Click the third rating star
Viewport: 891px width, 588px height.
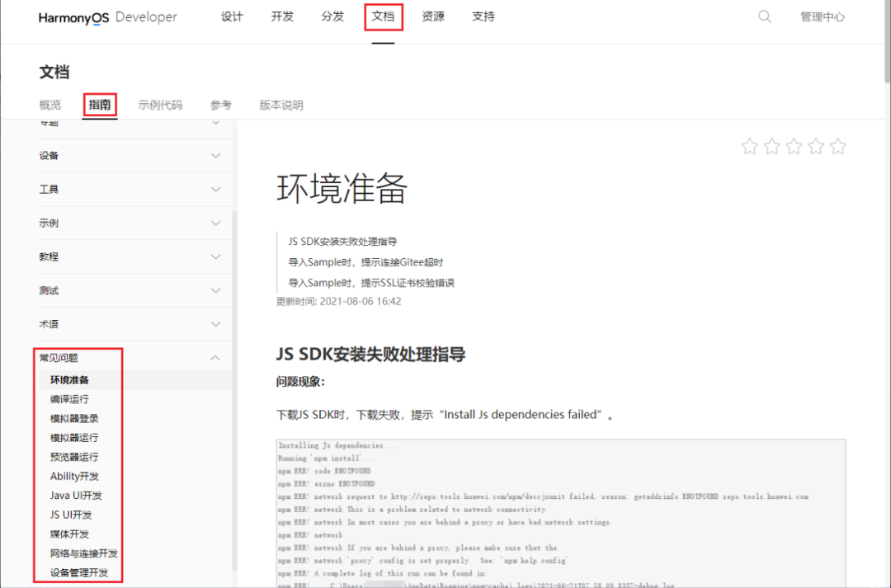coord(794,147)
